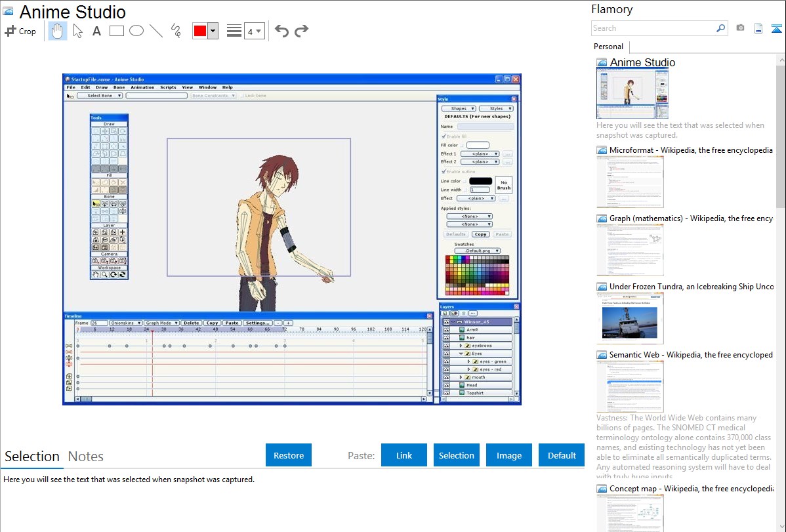Click the document icon beside camera
The width and height of the screenshot is (786, 532).
click(x=758, y=28)
